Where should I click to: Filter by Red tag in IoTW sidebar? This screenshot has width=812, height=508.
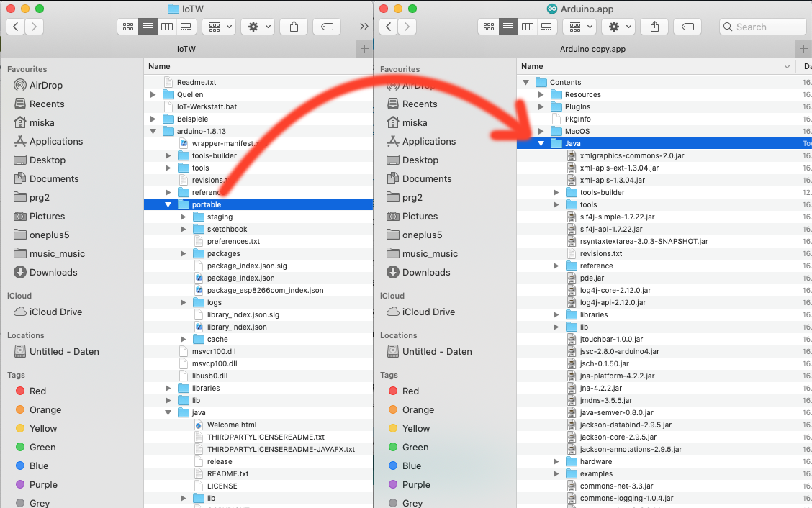pyautogui.click(x=37, y=391)
